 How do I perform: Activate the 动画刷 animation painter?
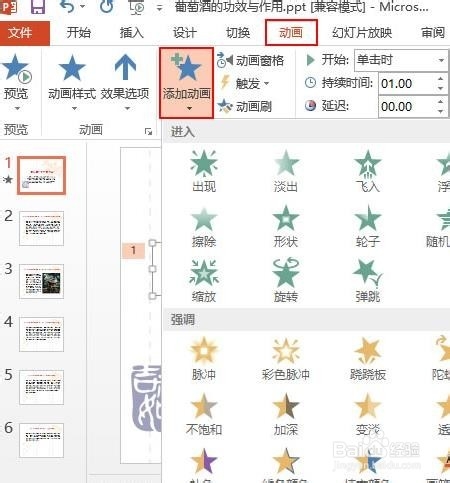245,107
